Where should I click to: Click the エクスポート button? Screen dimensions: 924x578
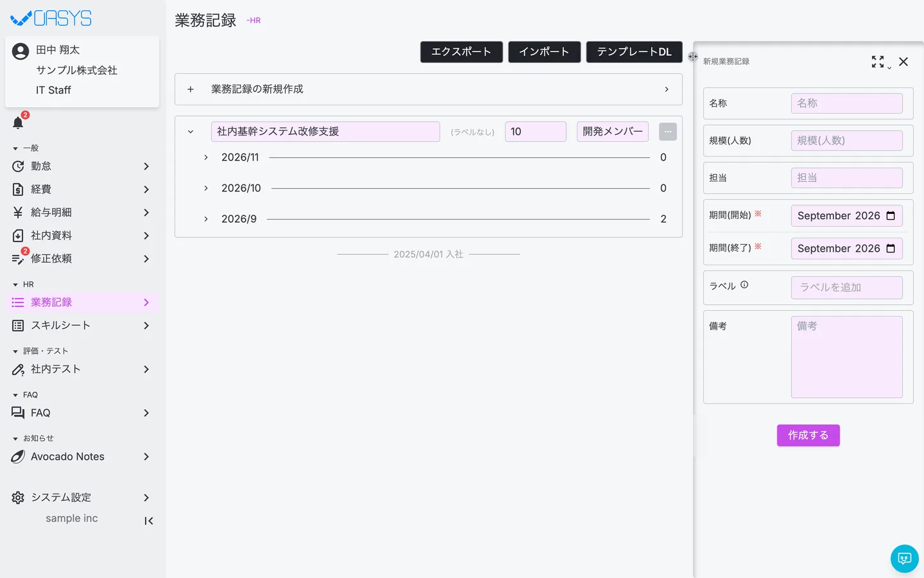click(x=461, y=52)
